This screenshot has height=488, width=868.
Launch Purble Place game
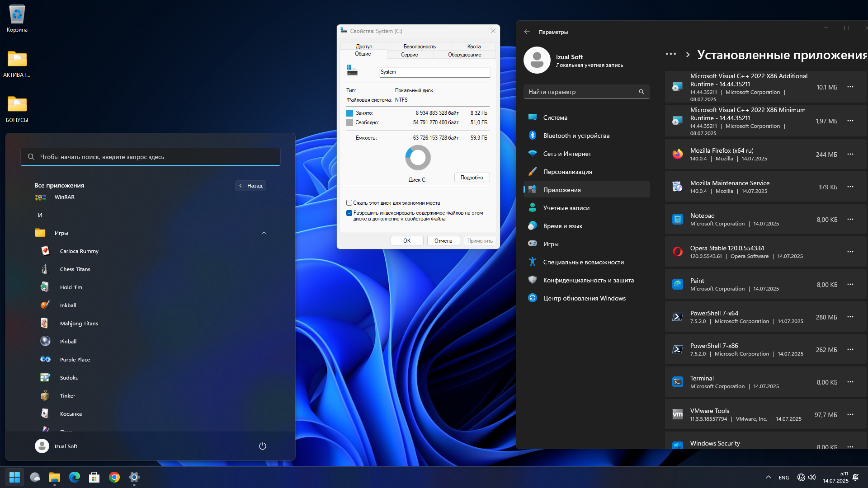pos(151,360)
